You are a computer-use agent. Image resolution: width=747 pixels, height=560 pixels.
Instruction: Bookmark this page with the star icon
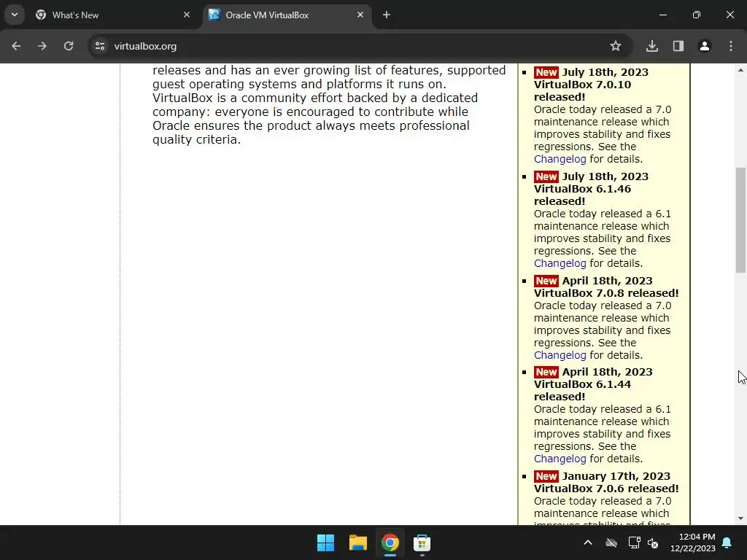click(616, 46)
